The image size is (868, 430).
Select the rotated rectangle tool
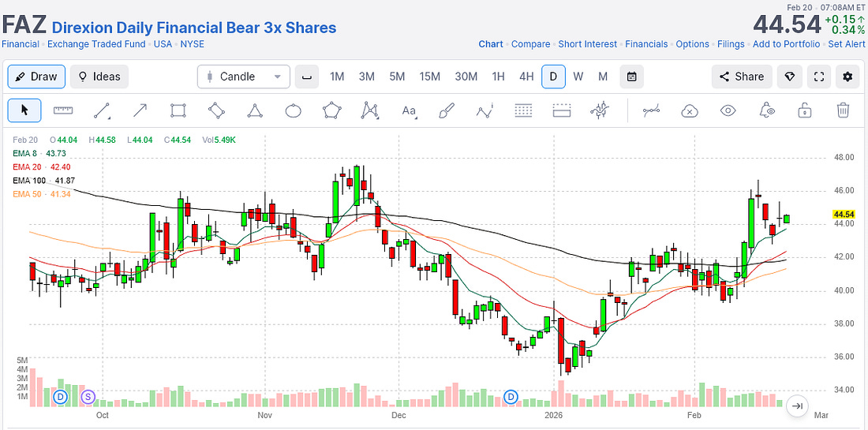[216, 110]
